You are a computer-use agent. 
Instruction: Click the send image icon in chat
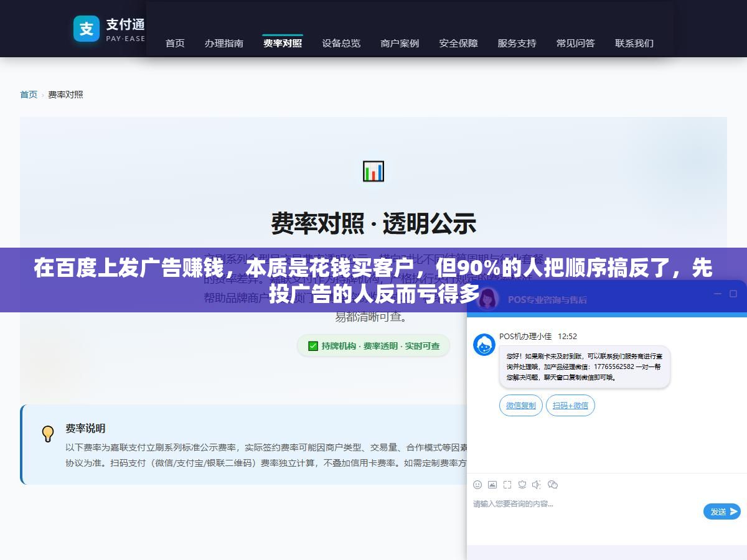click(x=492, y=485)
